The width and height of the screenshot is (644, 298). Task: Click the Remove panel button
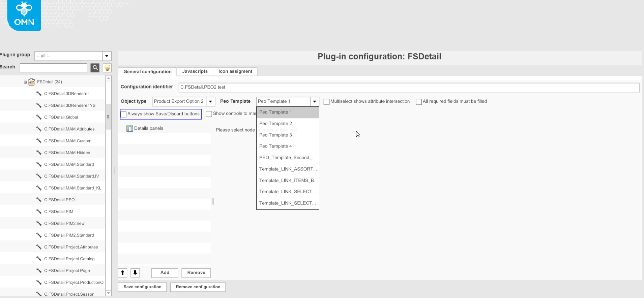(x=196, y=273)
